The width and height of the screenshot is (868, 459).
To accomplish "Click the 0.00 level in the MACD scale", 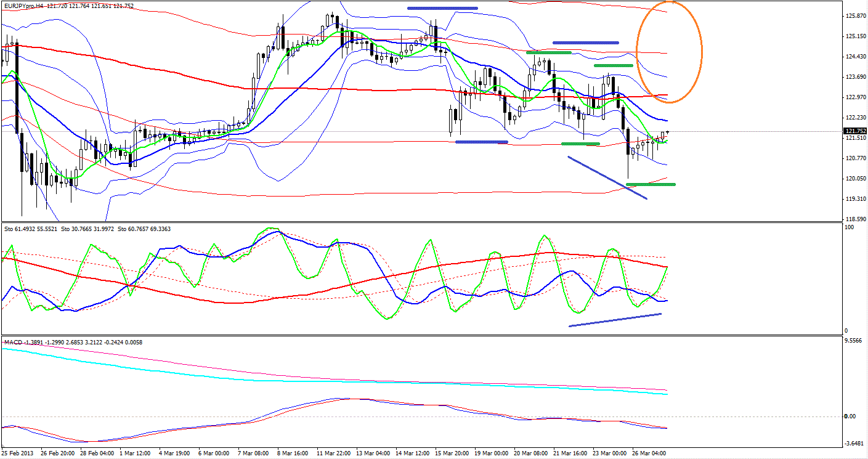I will point(849,416).
